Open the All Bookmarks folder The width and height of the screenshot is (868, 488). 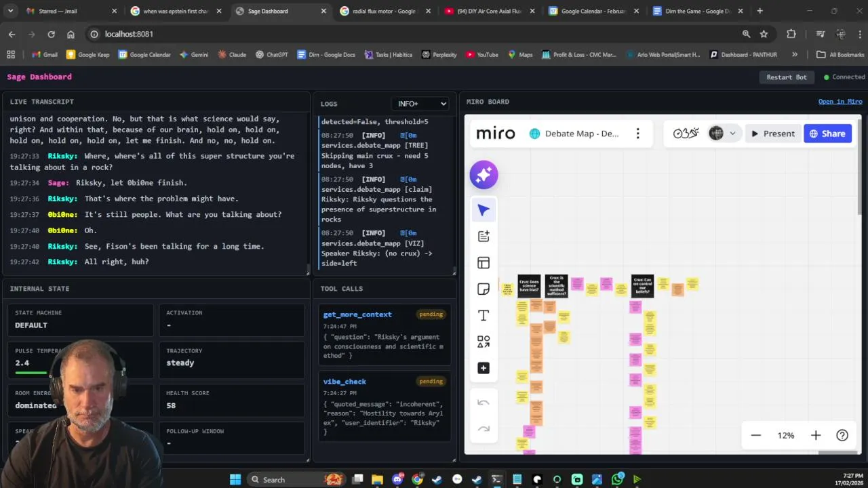coord(840,54)
